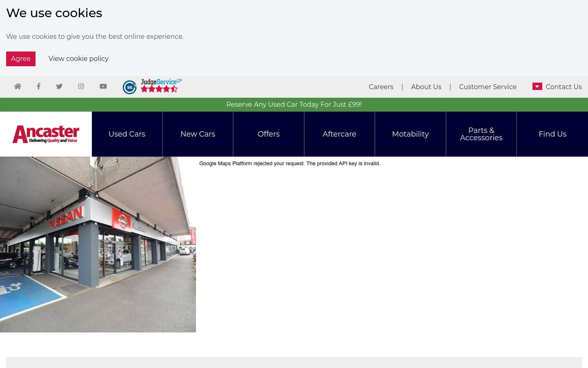Click the JudgeService rating badge

[152, 86]
